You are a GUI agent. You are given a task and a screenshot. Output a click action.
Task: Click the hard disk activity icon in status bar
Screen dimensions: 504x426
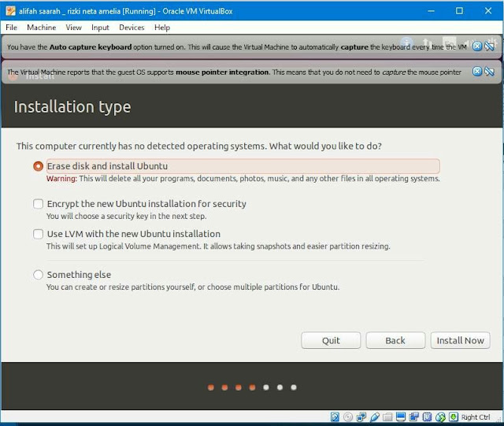click(x=335, y=417)
